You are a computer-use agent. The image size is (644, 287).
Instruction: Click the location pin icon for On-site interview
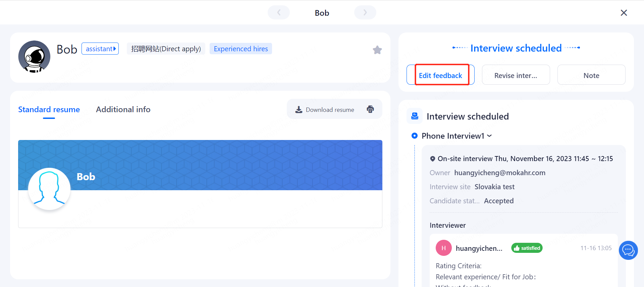tap(433, 159)
